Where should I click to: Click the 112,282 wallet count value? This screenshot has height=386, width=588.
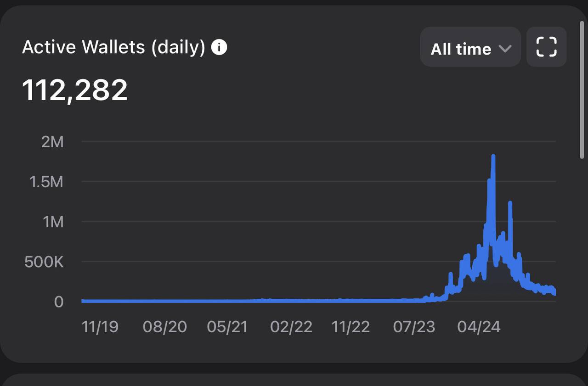(x=75, y=90)
